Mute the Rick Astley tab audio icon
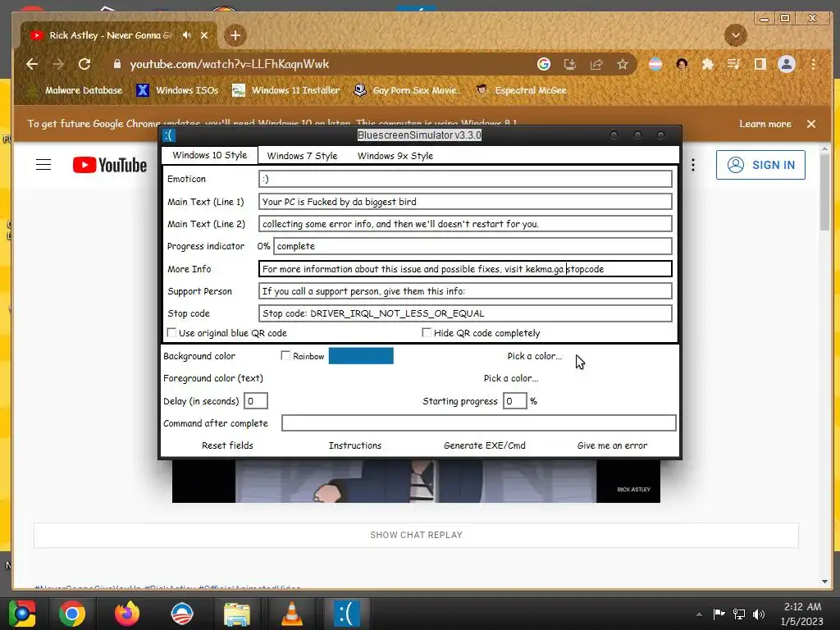 click(x=186, y=35)
